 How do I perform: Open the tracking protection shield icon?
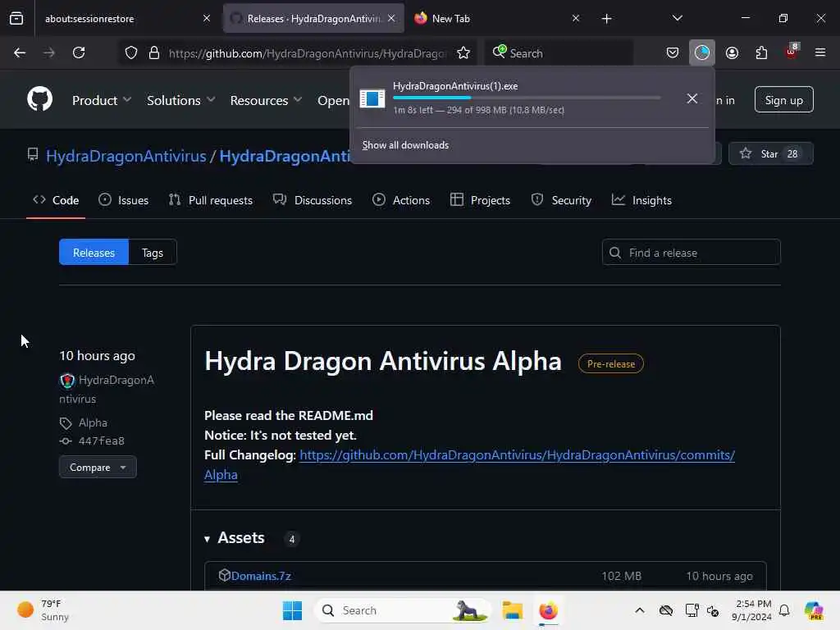pos(131,53)
